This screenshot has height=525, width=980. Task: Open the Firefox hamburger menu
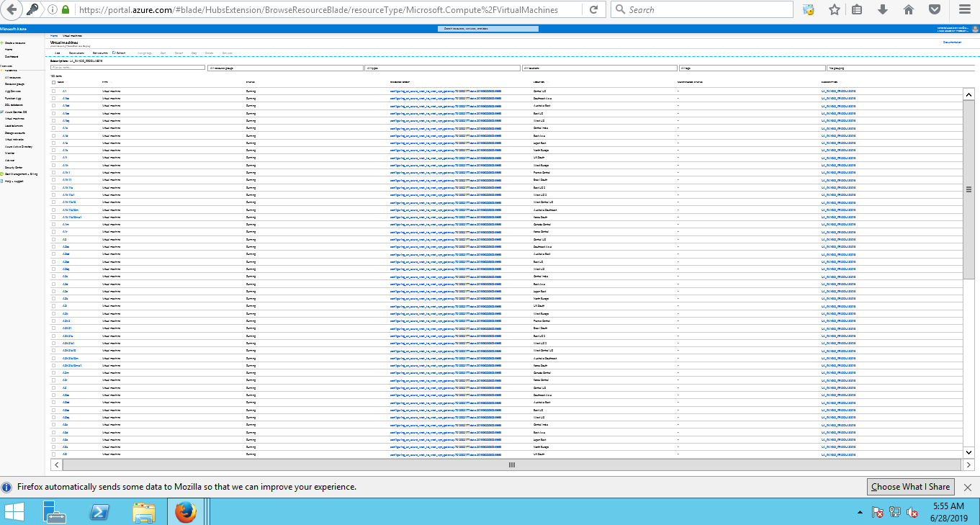click(x=964, y=10)
